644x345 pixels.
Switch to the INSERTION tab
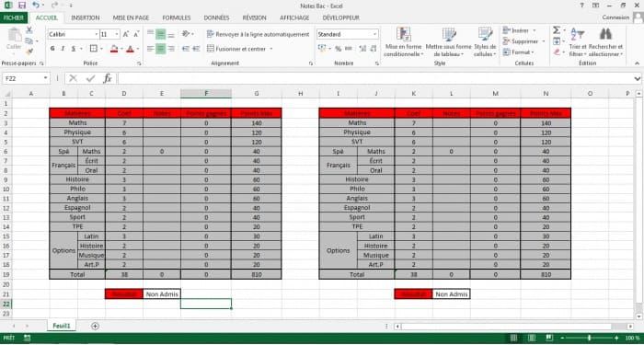pos(85,17)
